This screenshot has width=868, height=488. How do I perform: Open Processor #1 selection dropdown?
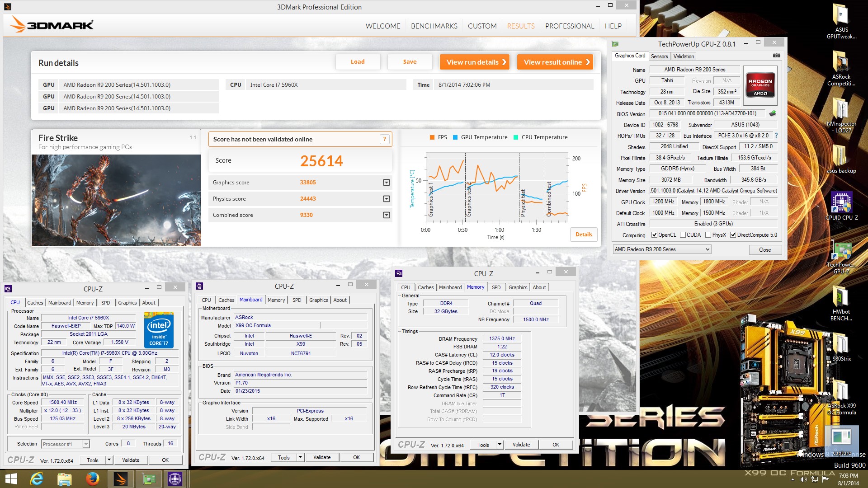click(66, 444)
